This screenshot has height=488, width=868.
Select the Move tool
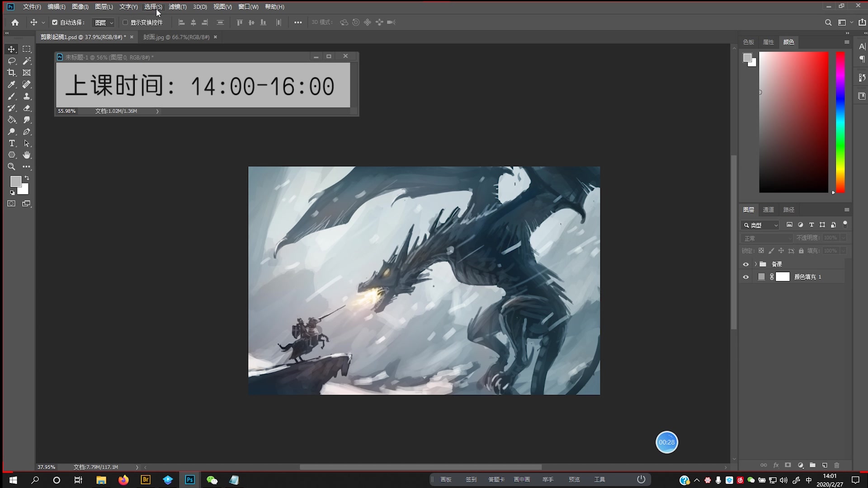(x=11, y=49)
